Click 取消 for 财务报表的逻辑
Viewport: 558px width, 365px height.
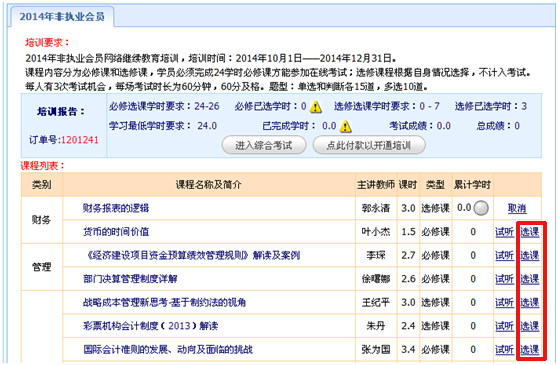tap(517, 208)
